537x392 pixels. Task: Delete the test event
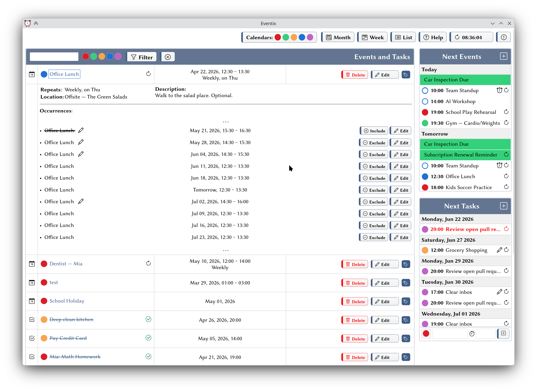355,283
